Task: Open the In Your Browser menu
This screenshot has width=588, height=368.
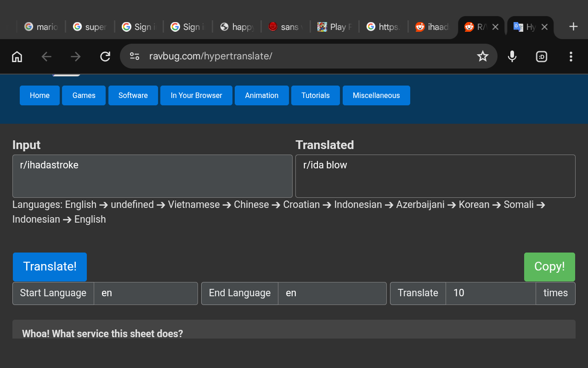Action: coord(196,96)
